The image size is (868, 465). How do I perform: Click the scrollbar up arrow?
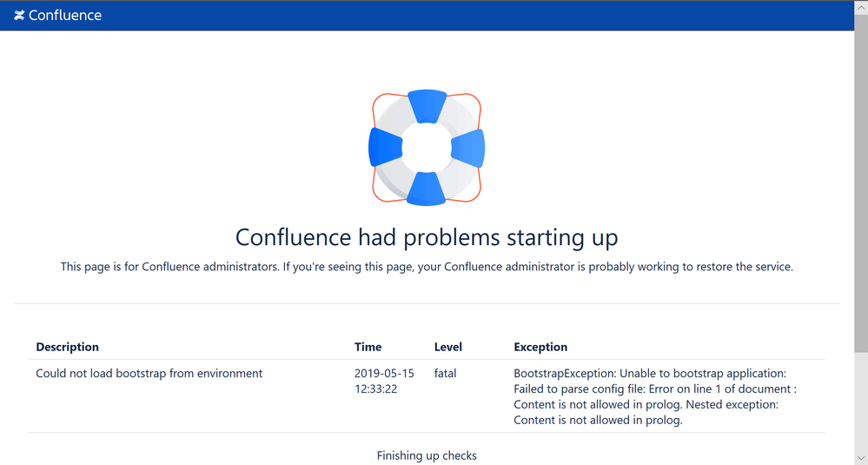coord(861,7)
